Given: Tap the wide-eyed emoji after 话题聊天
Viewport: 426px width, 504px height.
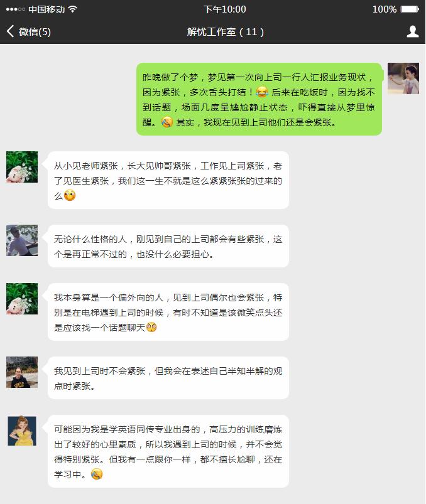Looking at the screenshot, I should pos(151,327).
